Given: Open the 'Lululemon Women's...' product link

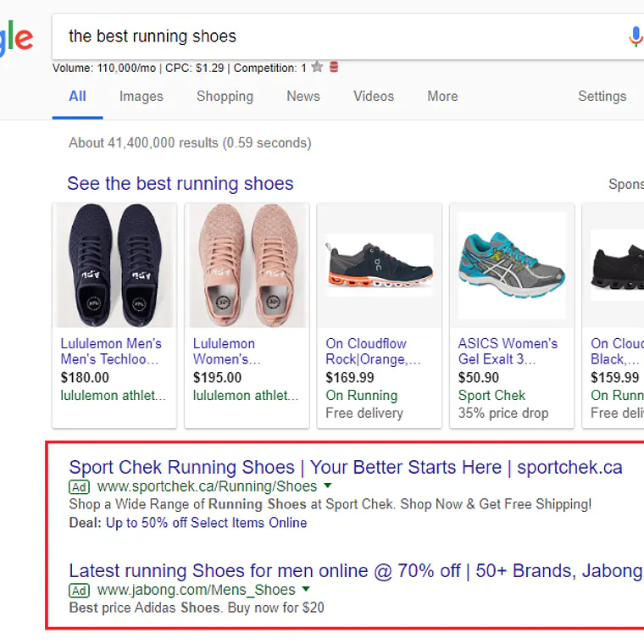Looking at the screenshot, I should tap(227, 351).
